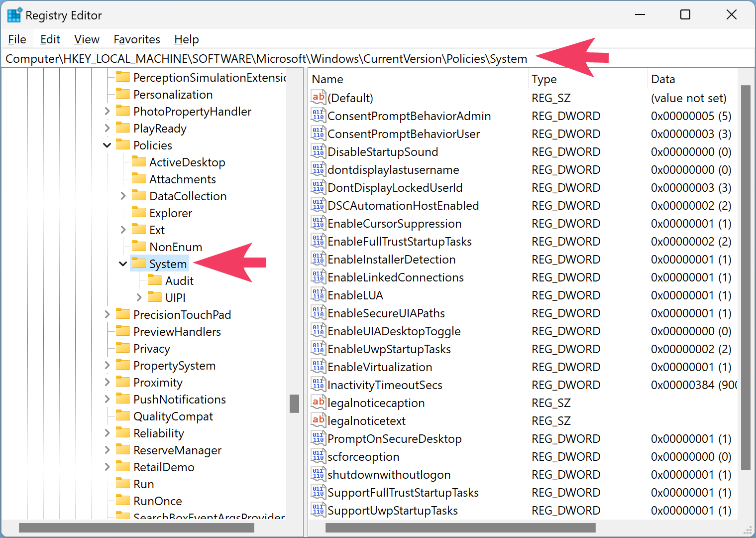Open the Edit menu
The height and width of the screenshot is (538, 756).
(50, 39)
